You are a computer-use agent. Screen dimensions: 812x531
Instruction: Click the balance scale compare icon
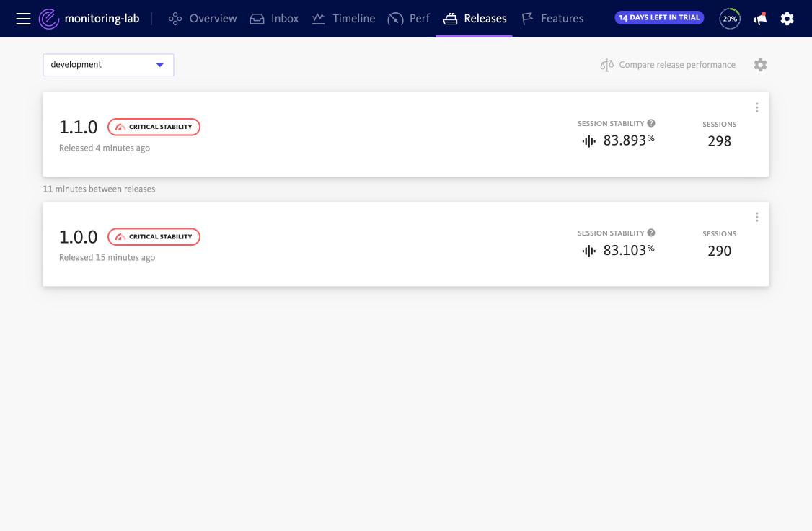607,65
